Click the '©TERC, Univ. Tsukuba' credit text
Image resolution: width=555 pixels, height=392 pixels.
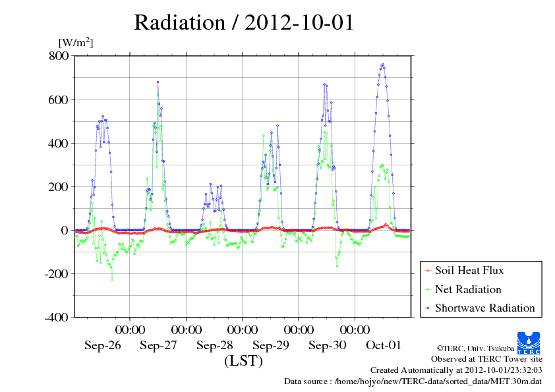(x=475, y=349)
